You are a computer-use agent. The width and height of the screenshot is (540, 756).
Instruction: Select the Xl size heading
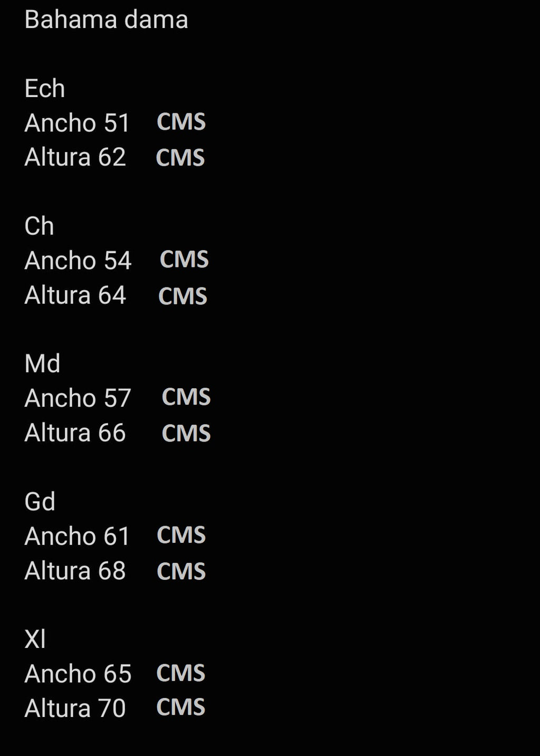[35, 639]
